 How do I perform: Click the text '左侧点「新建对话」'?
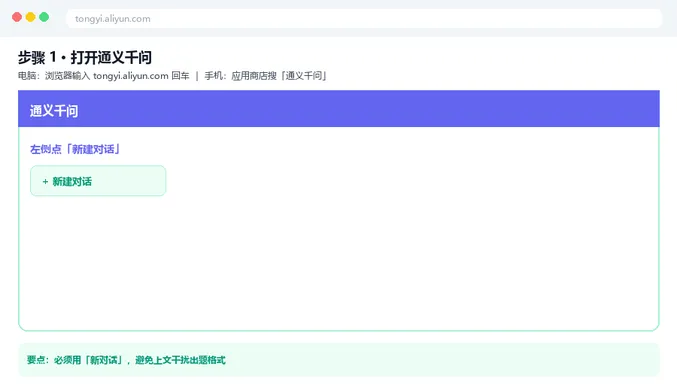tap(75, 149)
